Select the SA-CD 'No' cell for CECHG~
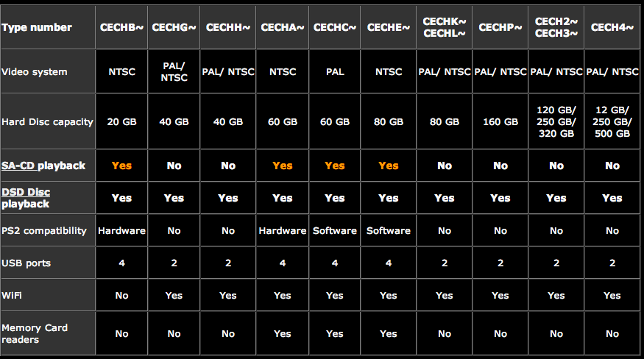 (x=174, y=166)
